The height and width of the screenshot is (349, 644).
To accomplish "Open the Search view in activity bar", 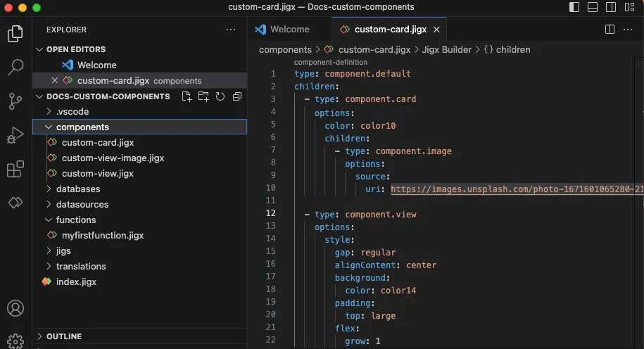I will 15,68.
